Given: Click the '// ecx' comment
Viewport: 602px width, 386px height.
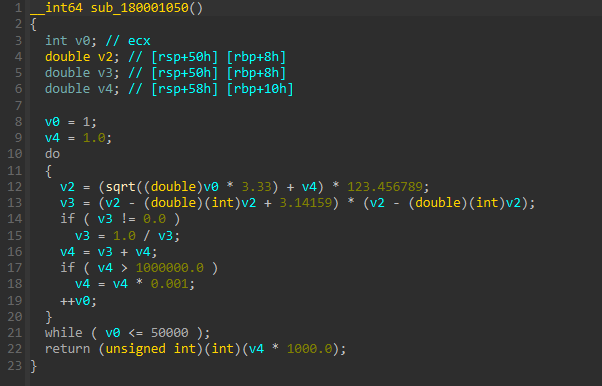Looking at the screenshot, I should [128, 40].
